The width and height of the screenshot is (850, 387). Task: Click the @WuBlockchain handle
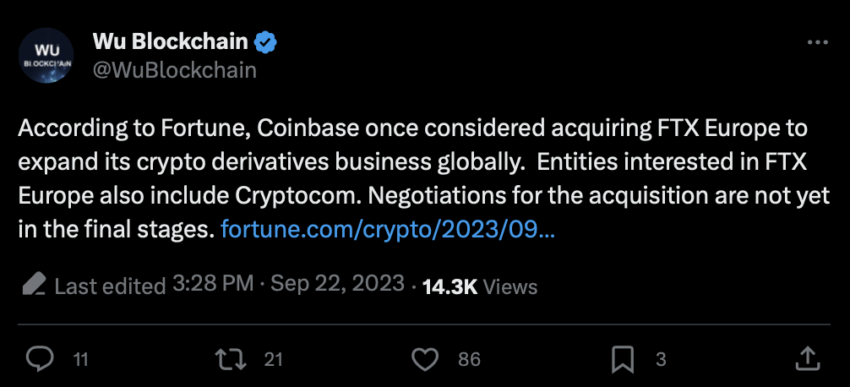[x=175, y=70]
